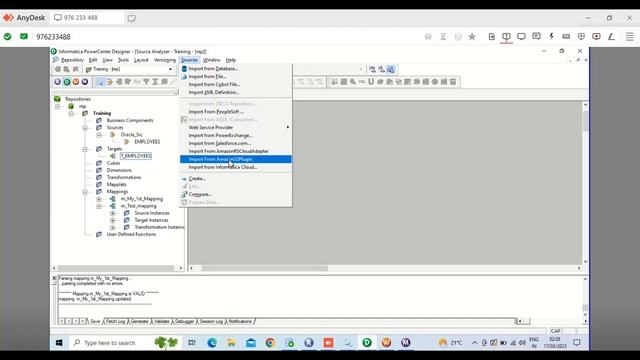Click the Filter transformation toolbar icon
The height and width of the screenshot is (360, 640).
pos(146,82)
